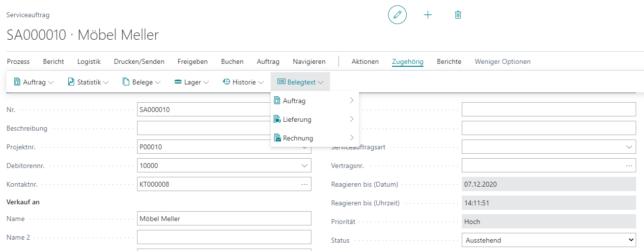644x251 pixels.
Task: Choose Rechnung in Belegtext menu
Action: [315, 138]
